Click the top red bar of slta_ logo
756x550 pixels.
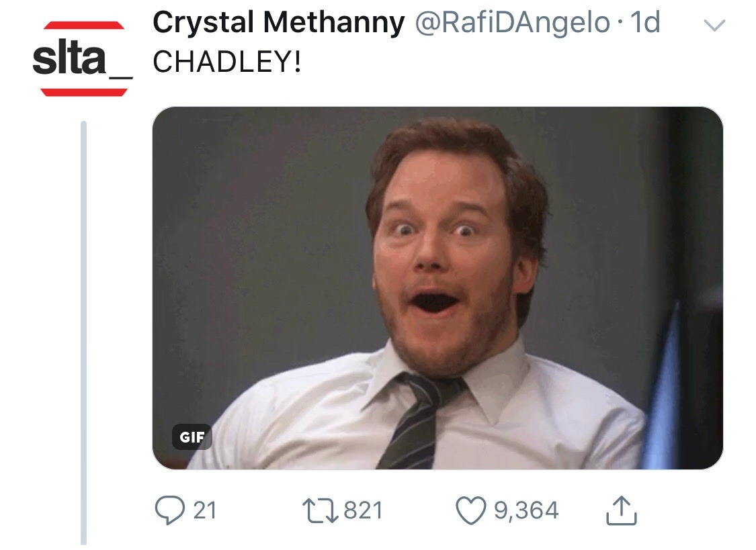83,26
